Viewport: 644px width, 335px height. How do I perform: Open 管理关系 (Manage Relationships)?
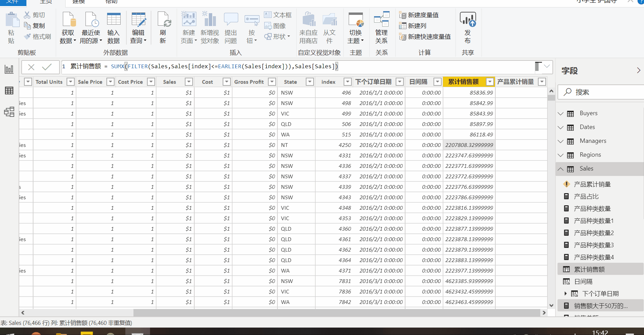pos(381,27)
